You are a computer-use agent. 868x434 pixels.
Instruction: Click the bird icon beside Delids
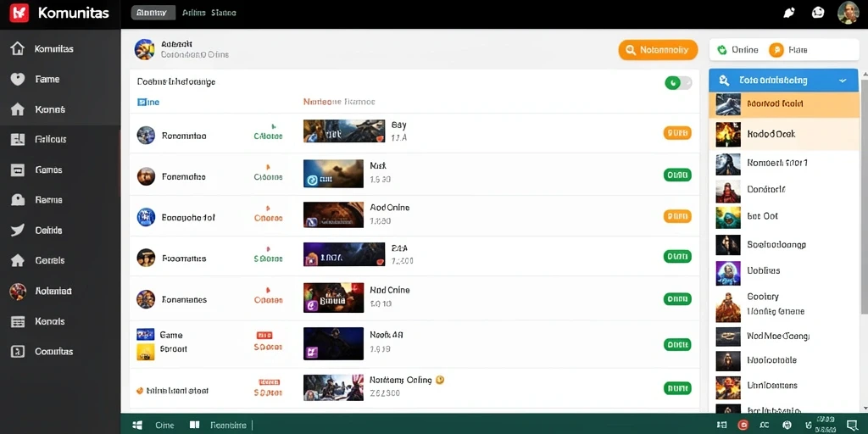click(18, 231)
